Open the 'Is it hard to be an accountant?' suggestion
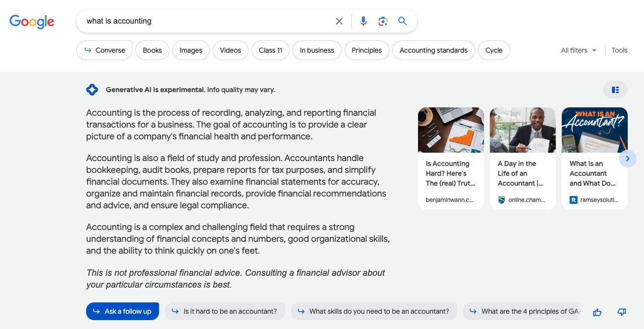The height and width of the screenshot is (329, 644). 225,311
